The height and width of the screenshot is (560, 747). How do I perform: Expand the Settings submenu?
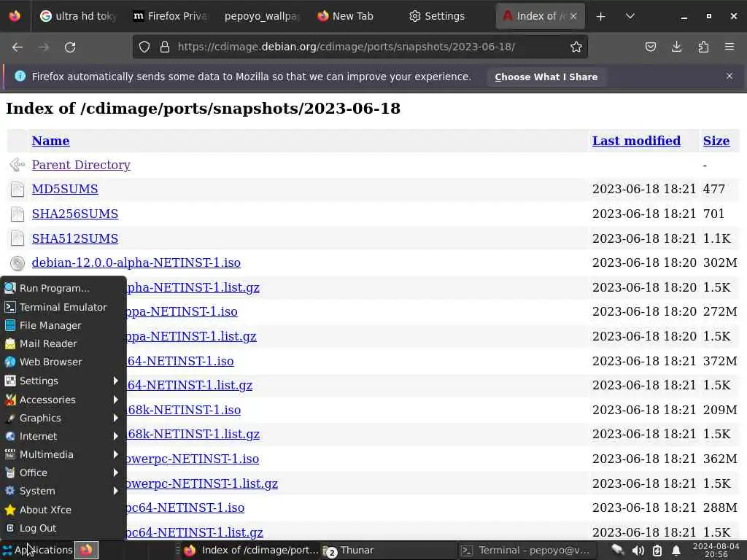63,381
